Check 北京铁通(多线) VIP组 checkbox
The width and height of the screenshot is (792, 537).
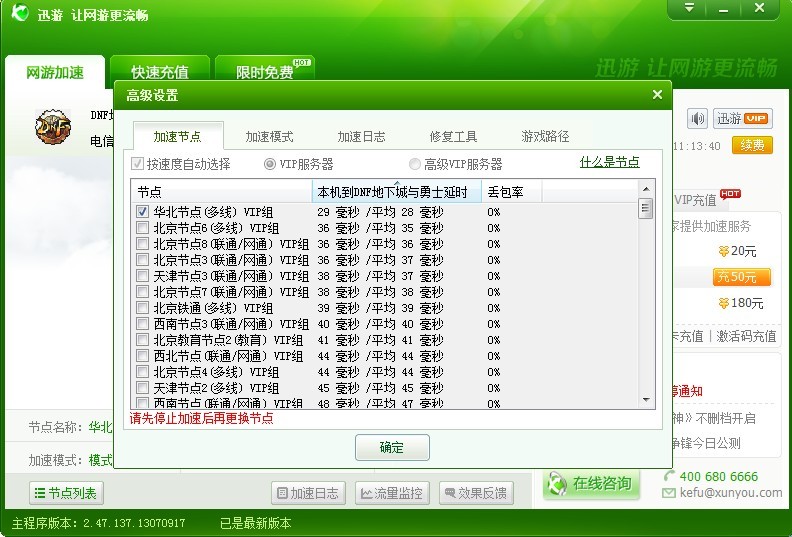(x=142, y=308)
